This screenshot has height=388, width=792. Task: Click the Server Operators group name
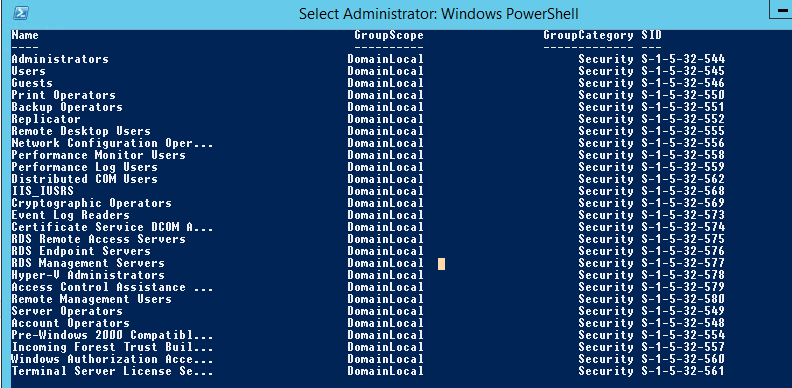[x=67, y=311]
